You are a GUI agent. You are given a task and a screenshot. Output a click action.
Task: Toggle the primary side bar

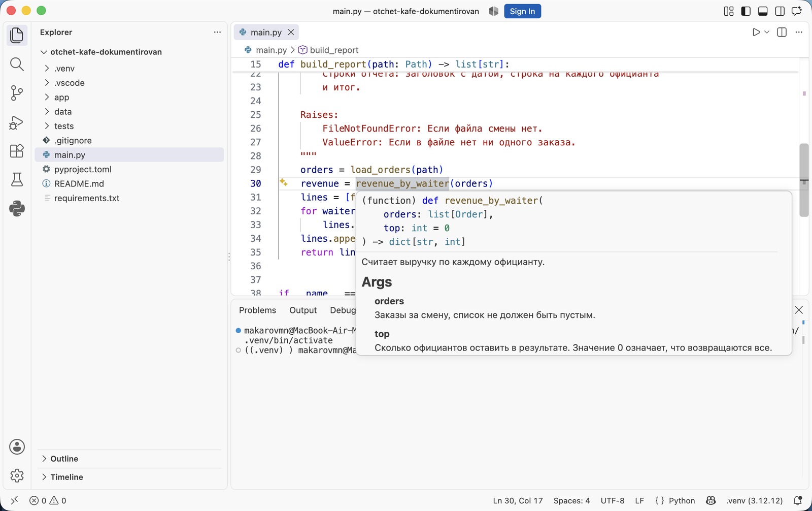click(746, 11)
